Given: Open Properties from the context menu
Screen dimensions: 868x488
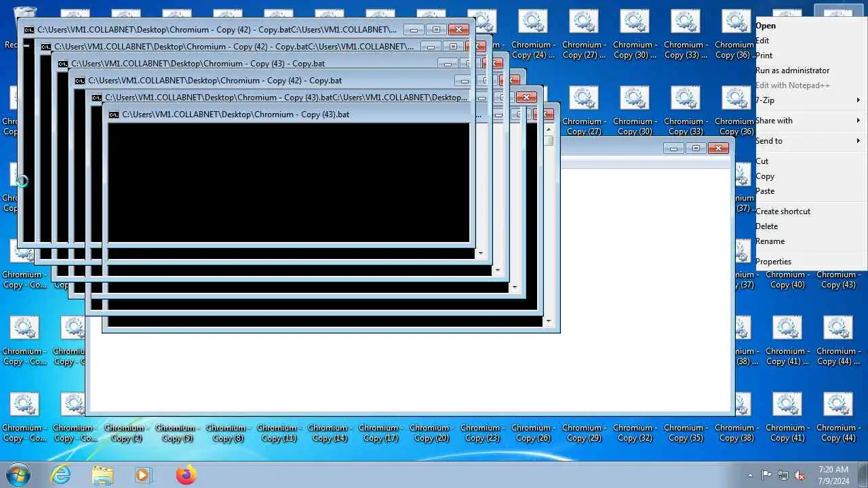Looking at the screenshot, I should pos(773,262).
